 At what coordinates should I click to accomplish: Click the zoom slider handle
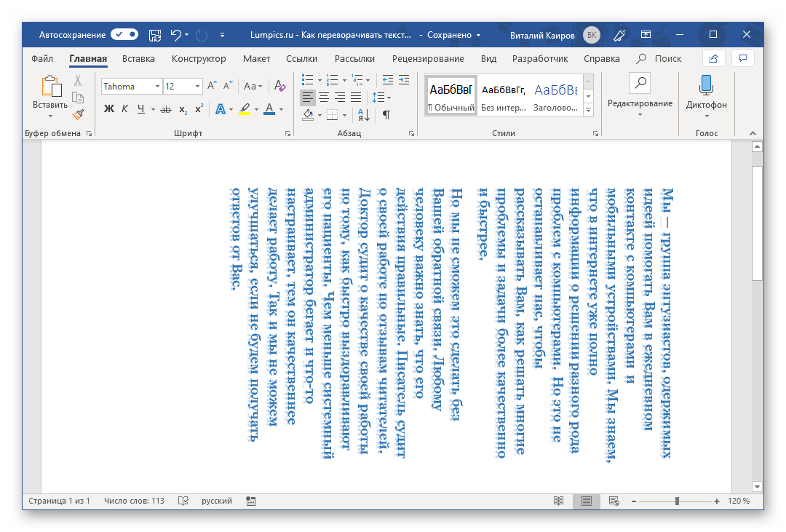[x=677, y=501]
